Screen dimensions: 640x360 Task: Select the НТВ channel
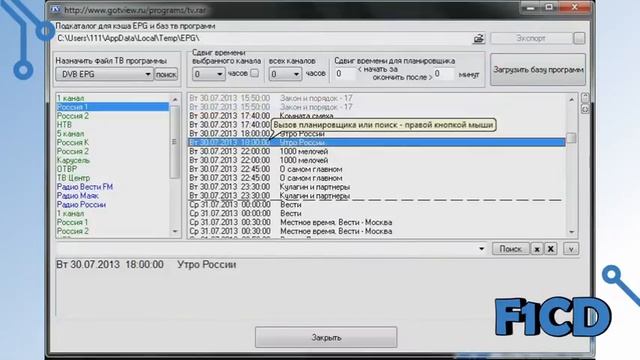pos(64,124)
